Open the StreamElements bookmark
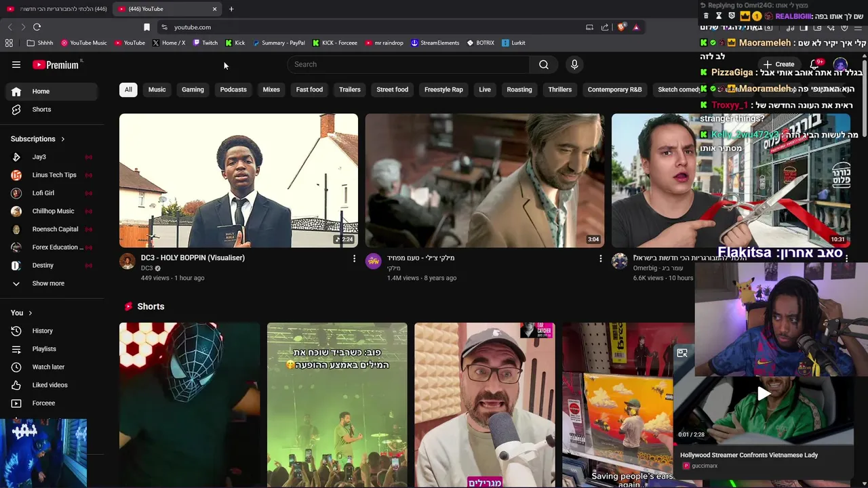Image resolution: width=868 pixels, height=488 pixels. coord(435,43)
